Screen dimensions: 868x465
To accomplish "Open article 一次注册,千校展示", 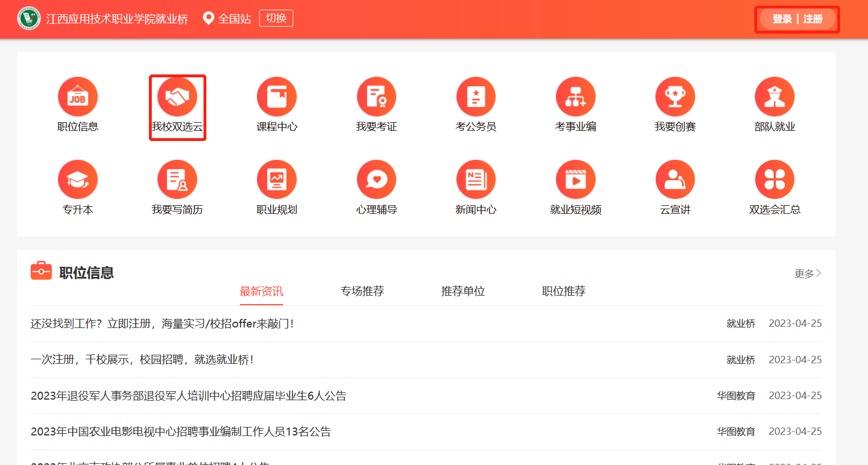I will pyautogui.click(x=142, y=359).
